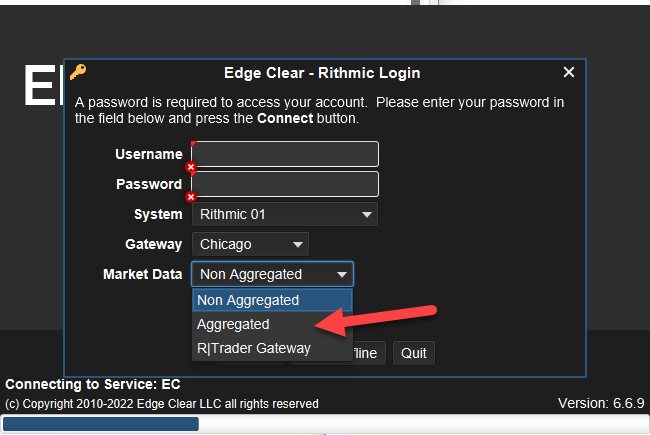Click the red error icon below Password
This screenshot has height=435, width=650.
click(191, 197)
